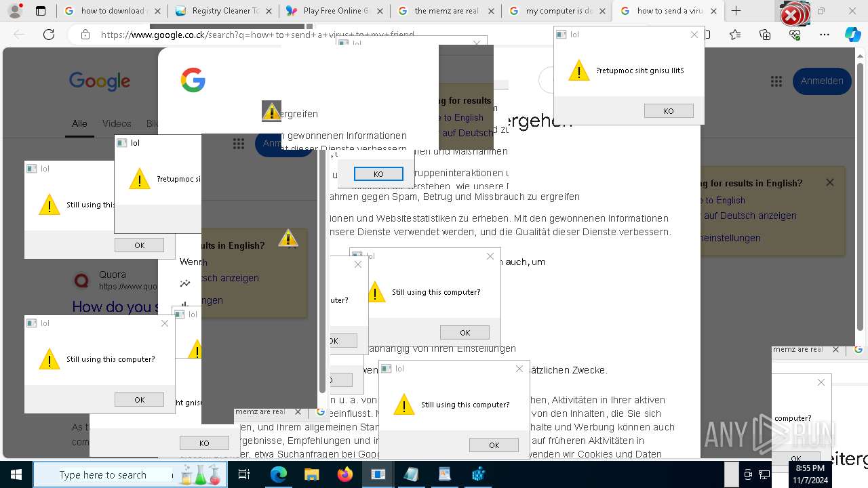Click KO in the '?retupmoc siht gnisu llitS' dialog

point(669,111)
